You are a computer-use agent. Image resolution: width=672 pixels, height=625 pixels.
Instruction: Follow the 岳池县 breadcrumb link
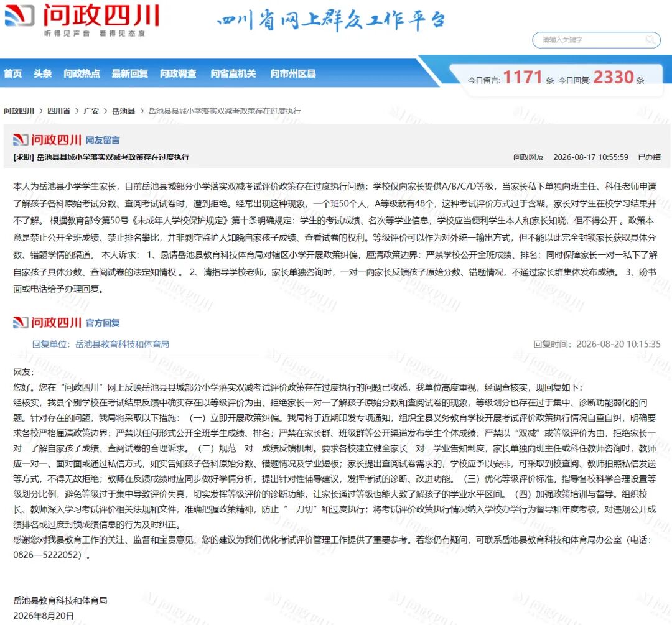pos(123,111)
